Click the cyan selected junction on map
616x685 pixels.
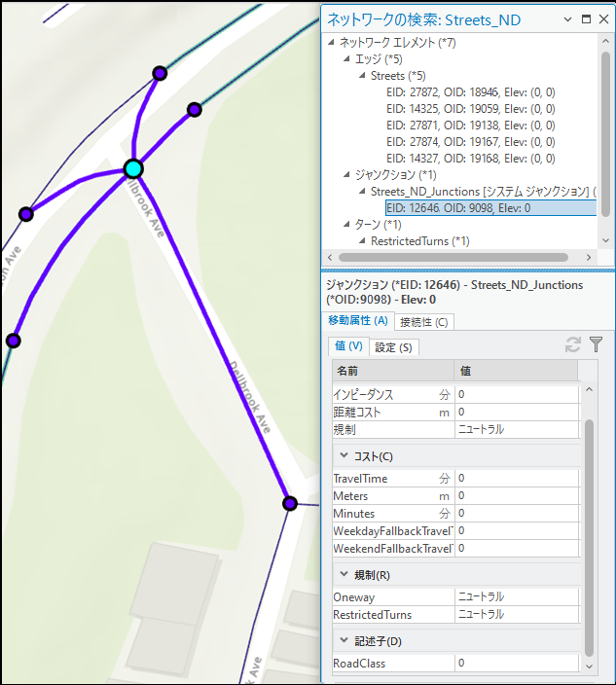134,169
